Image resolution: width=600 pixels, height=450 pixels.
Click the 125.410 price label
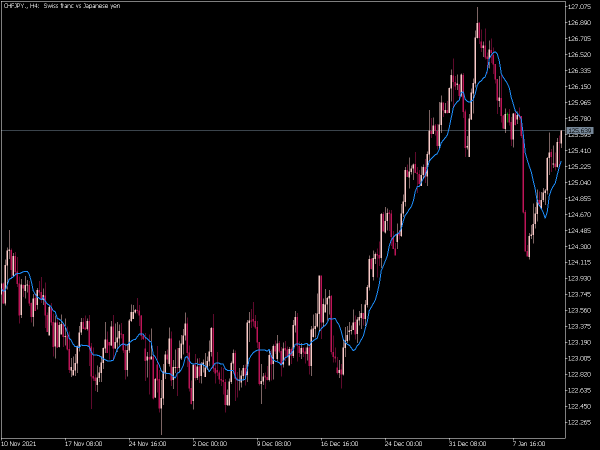580,151
